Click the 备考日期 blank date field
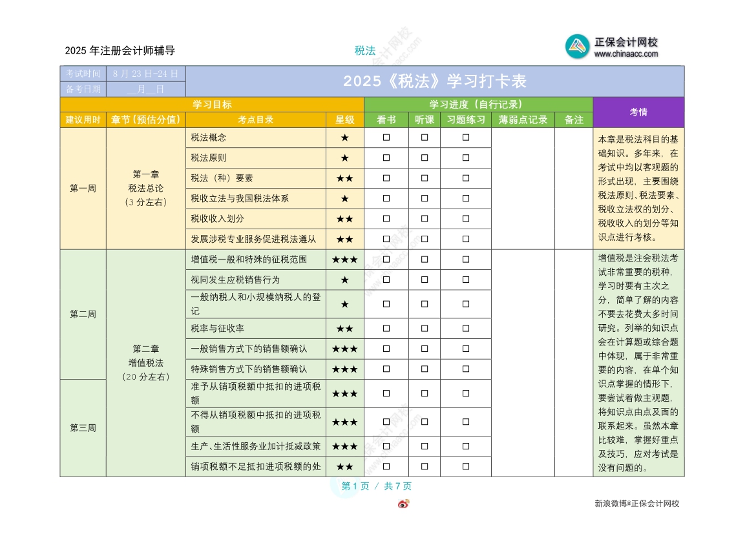 click(145, 89)
